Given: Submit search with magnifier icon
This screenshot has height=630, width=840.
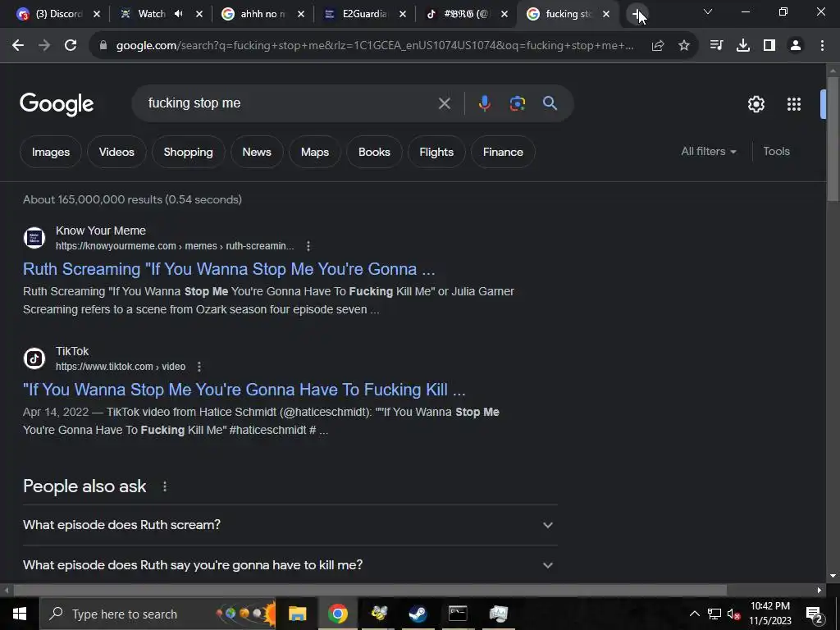Looking at the screenshot, I should pos(550,103).
